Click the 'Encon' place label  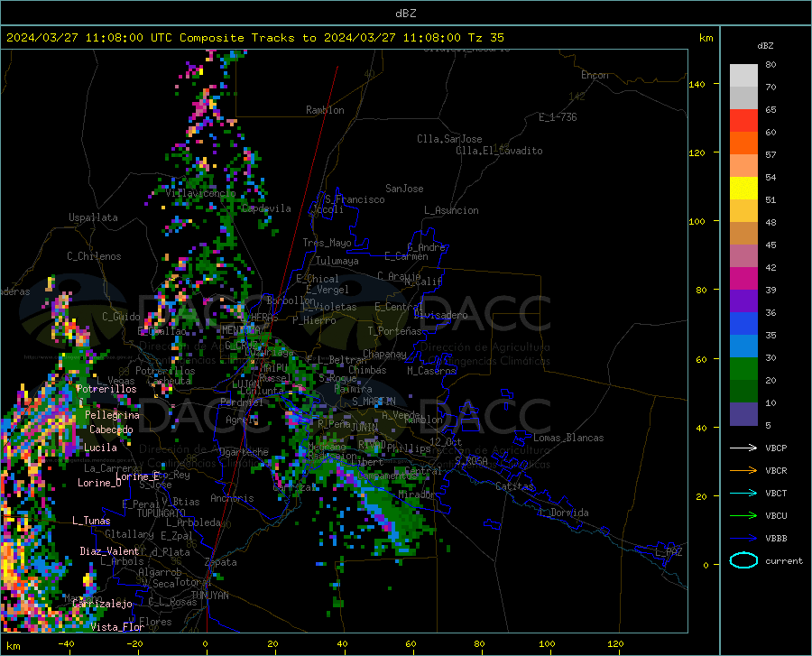click(595, 75)
